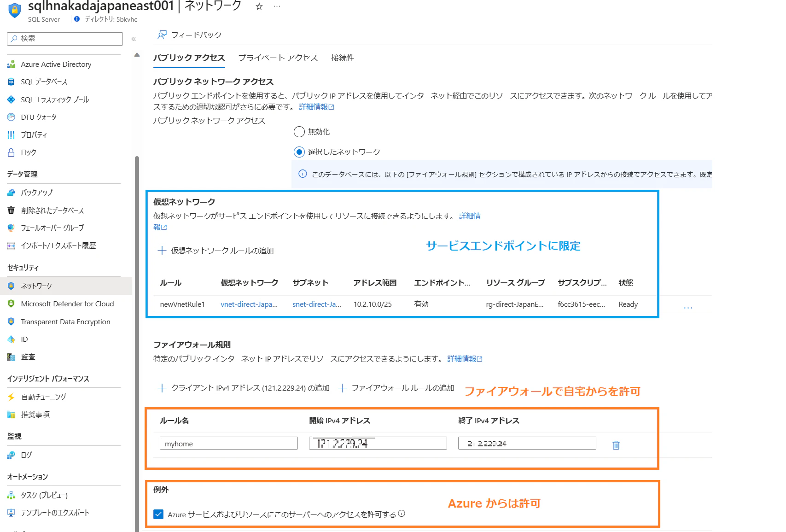Image resolution: width=786 pixels, height=532 pixels.
Task: Click the directory info icon
Action: pos(77,19)
